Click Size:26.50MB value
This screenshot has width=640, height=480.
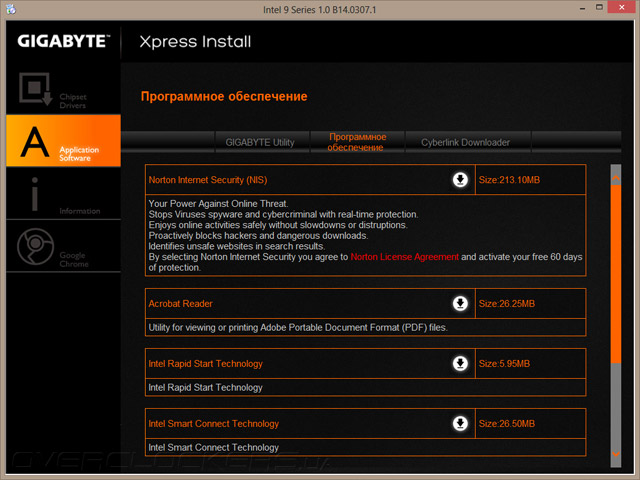[x=507, y=424]
